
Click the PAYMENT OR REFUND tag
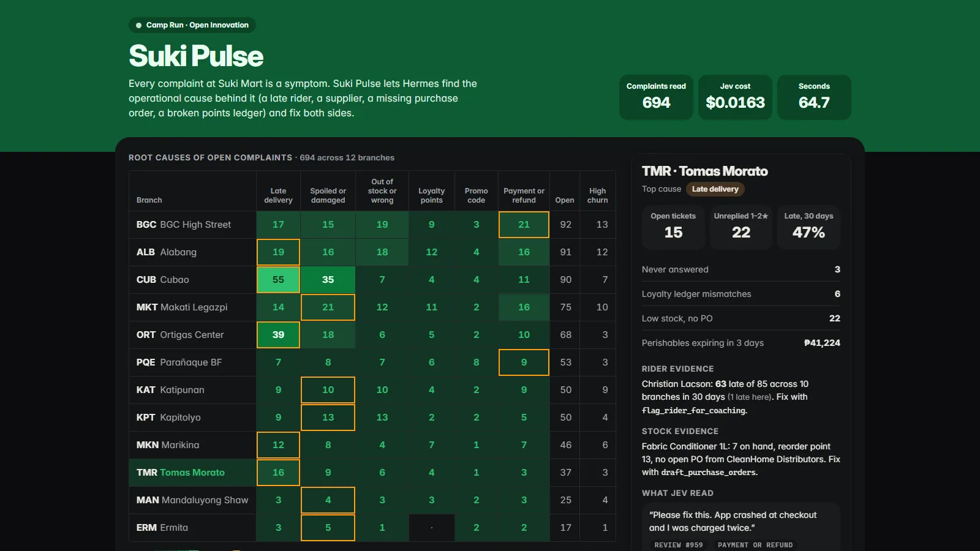coord(755,545)
